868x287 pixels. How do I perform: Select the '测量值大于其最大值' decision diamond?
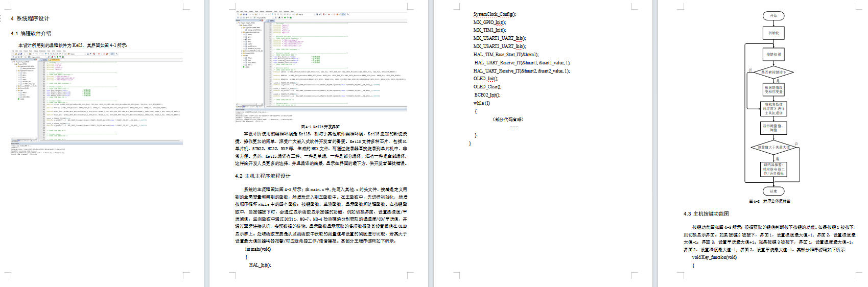pyautogui.click(x=773, y=148)
